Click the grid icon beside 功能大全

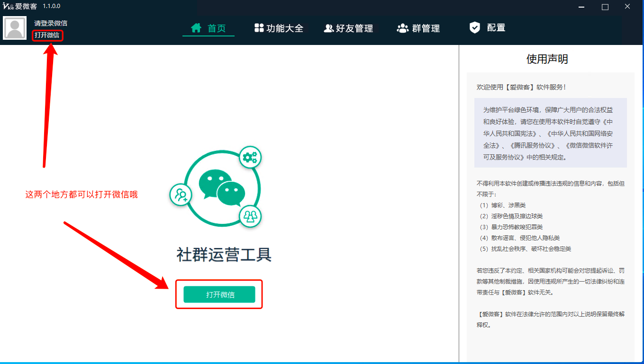pos(259,28)
